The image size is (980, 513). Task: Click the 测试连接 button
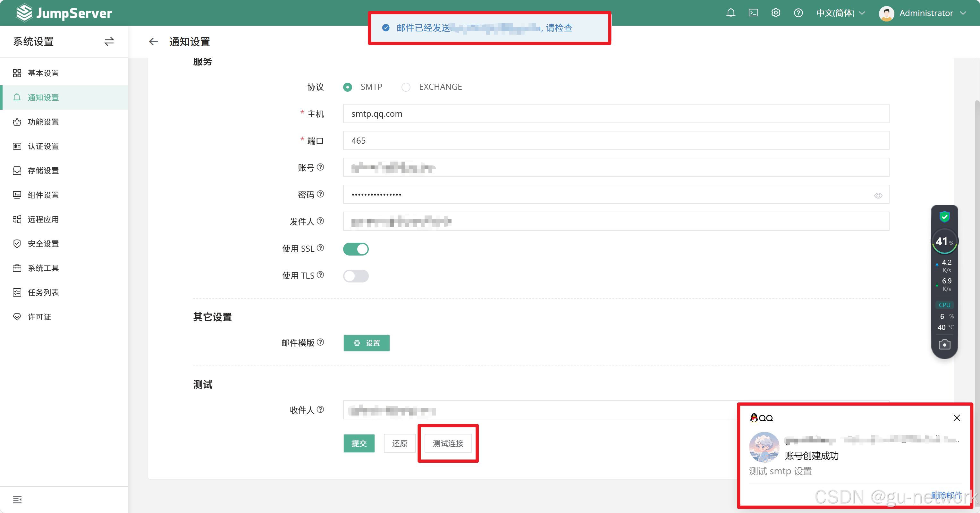tap(448, 443)
